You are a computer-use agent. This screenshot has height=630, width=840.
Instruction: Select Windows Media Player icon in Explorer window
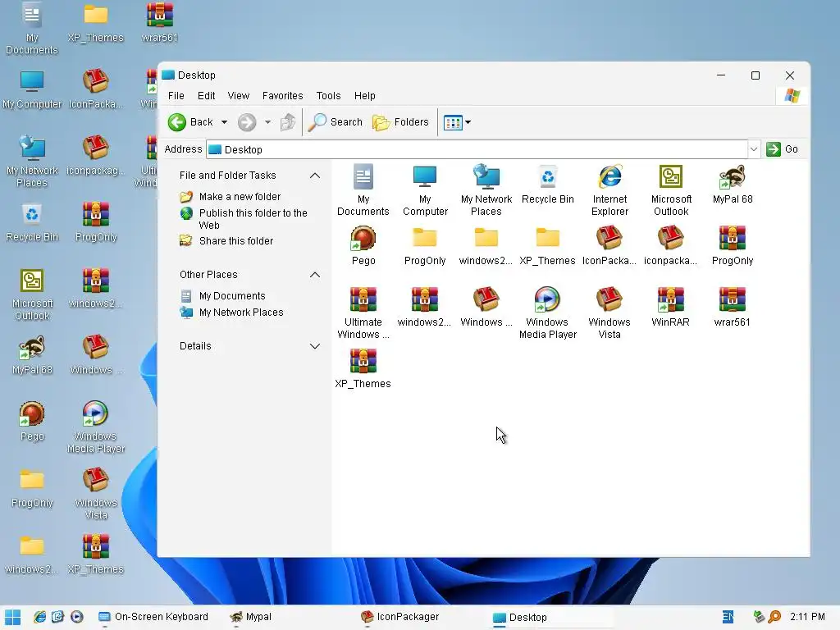(x=547, y=313)
